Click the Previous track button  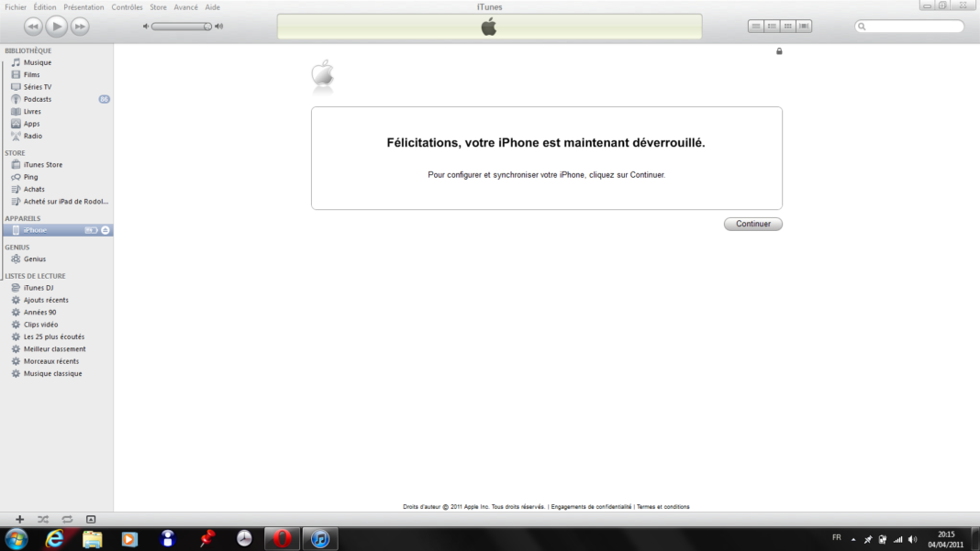pyautogui.click(x=33, y=27)
